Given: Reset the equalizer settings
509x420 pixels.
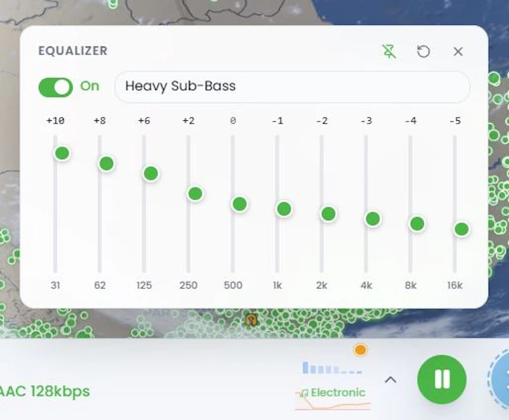Looking at the screenshot, I should point(423,52).
